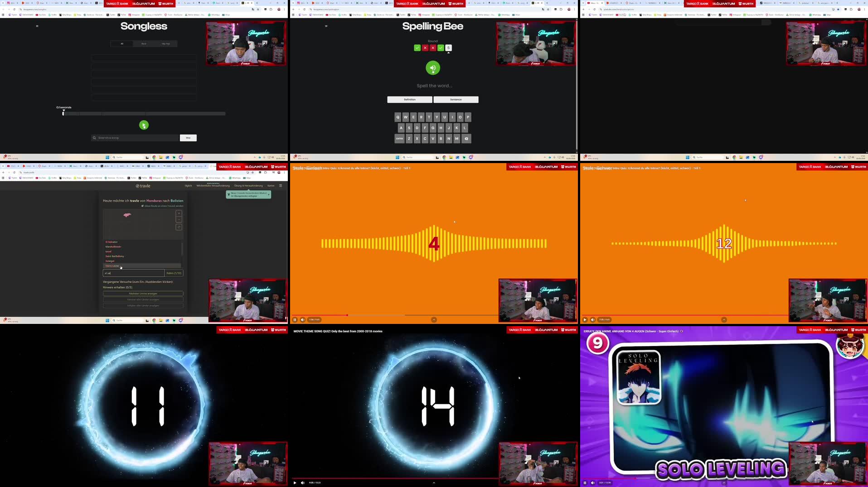Open the Songless hamburger menu
This screenshot has height=487, width=868.
(x=37, y=26)
